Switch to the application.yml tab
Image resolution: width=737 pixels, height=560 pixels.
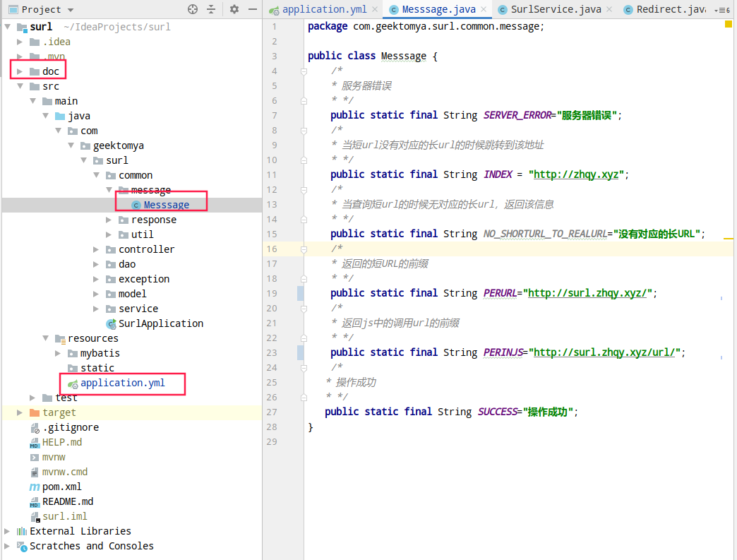(323, 10)
